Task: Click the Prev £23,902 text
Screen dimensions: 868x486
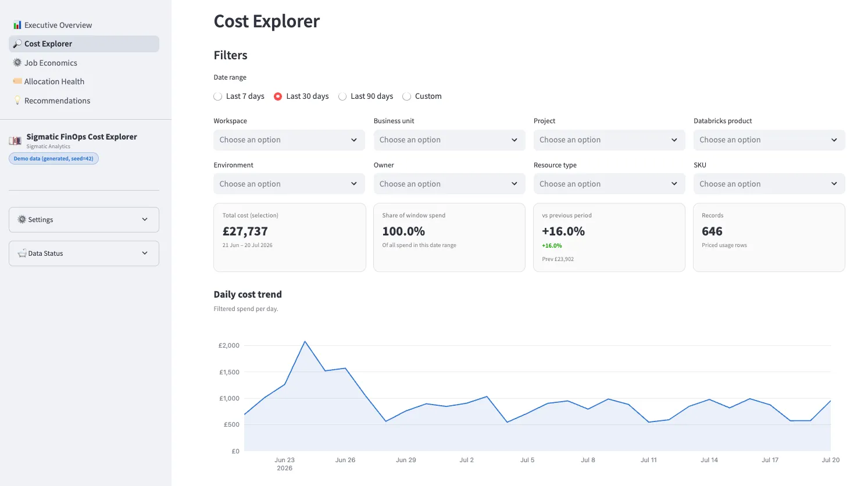Action: [x=558, y=259]
